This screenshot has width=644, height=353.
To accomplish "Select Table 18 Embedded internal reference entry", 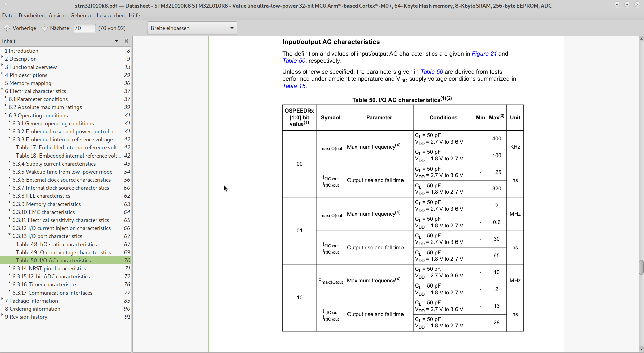I will click(x=66, y=156).
